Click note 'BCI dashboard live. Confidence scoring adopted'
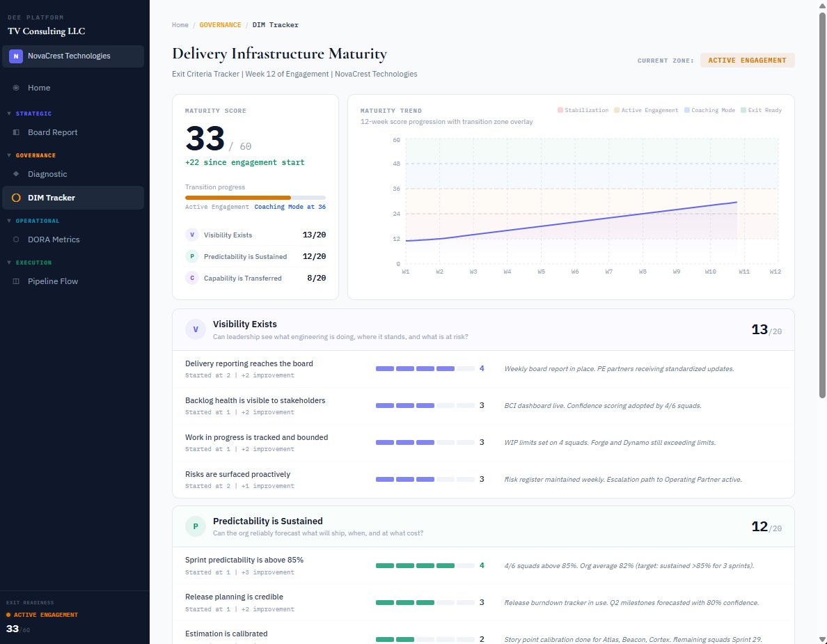This screenshot has width=827, height=644. click(602, 406)
